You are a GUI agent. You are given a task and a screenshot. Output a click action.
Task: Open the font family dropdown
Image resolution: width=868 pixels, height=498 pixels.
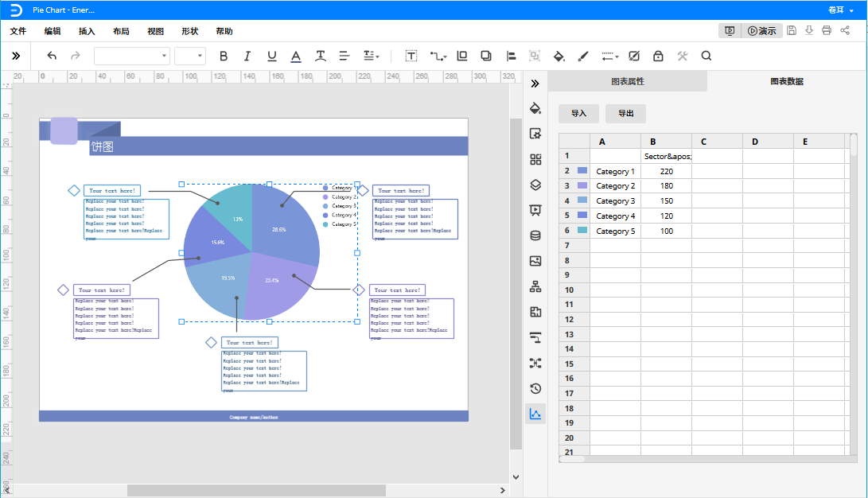(x=132, y=56)
